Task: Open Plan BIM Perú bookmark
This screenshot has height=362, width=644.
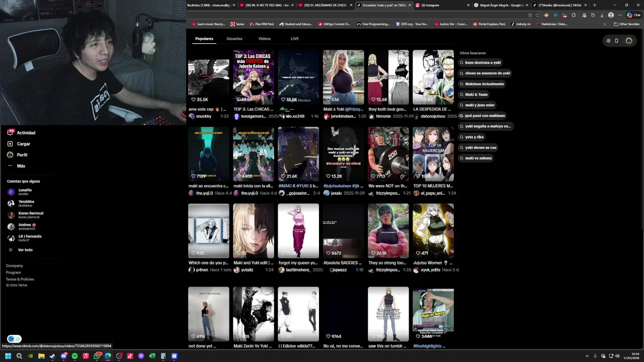Action: coord(262,24)
